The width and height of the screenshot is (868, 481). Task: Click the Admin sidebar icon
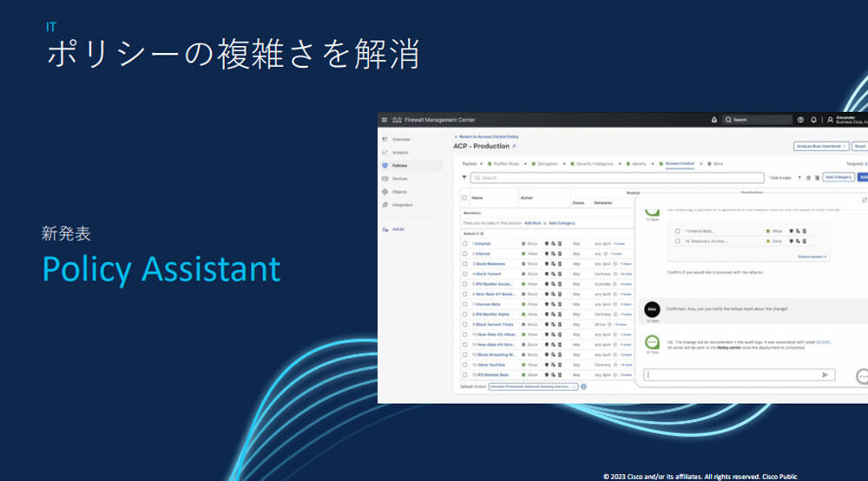tap(385, 229)
